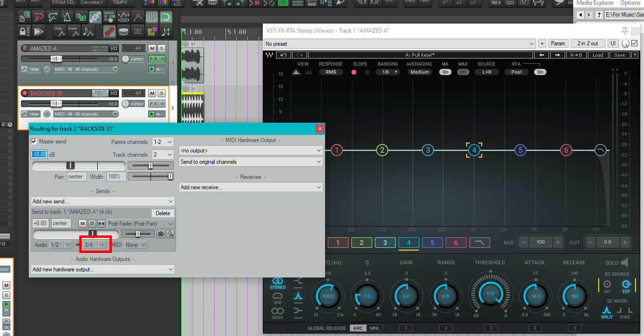This screenshot has height=336, width=644.
Task: Toggle the RTA On switch
Action: pos(540,72)
